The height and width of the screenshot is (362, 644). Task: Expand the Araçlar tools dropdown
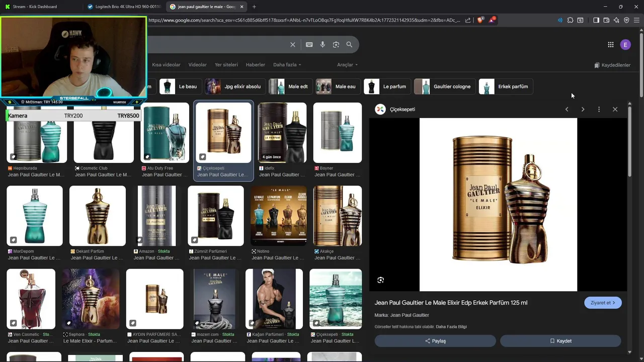click(347, 65)
